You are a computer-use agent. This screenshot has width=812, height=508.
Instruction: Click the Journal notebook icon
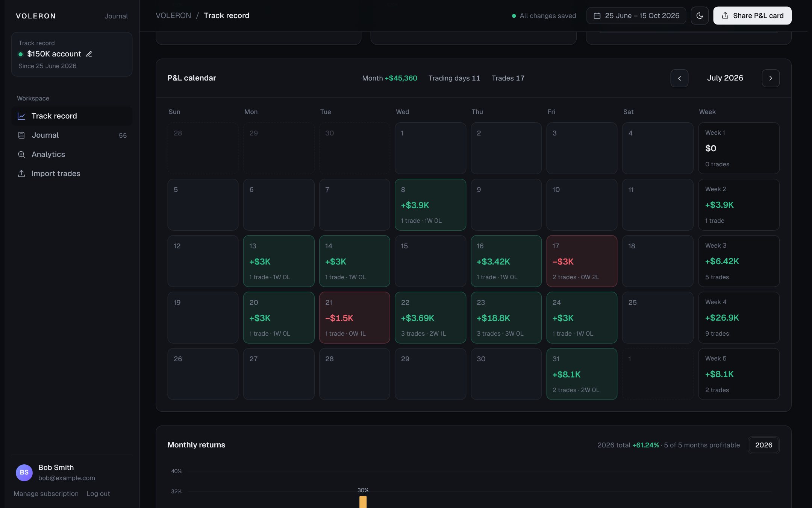coord(21,135)
